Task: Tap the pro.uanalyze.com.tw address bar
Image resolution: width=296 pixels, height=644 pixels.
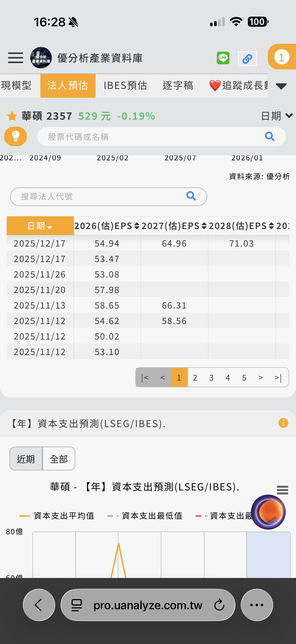Action: click(x=148, y=605)
